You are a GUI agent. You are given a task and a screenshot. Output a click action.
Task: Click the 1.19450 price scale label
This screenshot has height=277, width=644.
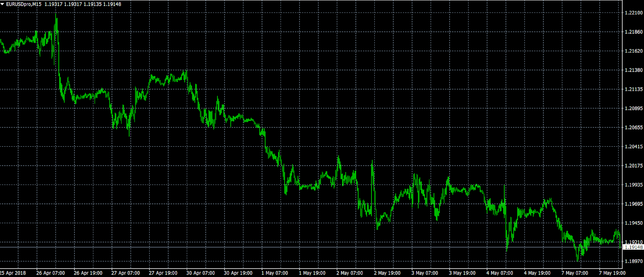pos(634,223)
